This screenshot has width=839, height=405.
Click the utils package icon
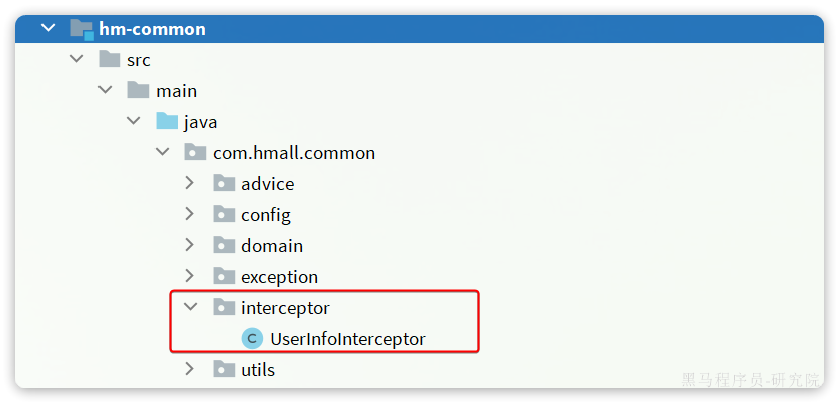click(224, 370)
